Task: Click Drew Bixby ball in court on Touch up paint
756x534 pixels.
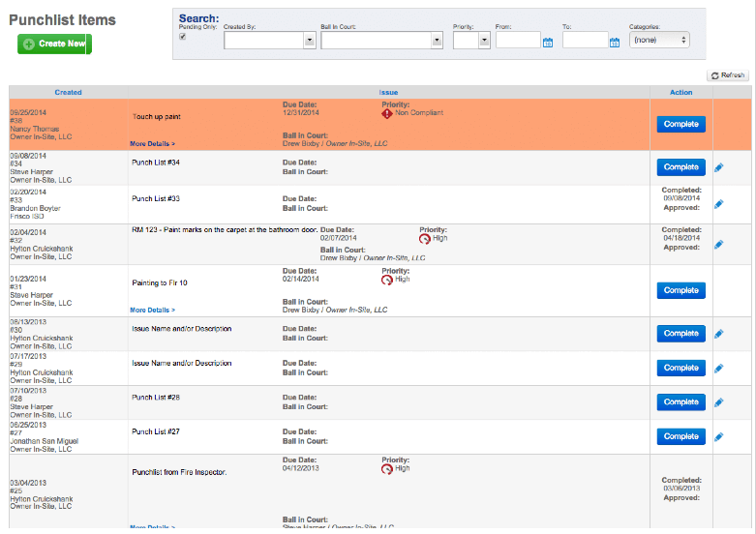Action: point(335,143)
